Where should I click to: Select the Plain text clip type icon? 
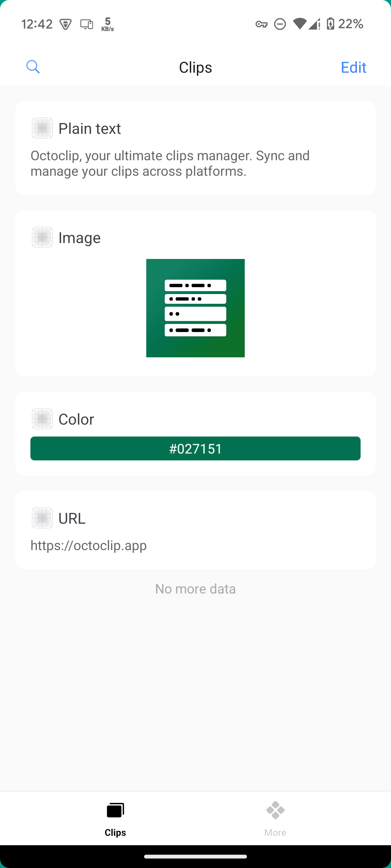click(42, 128)
